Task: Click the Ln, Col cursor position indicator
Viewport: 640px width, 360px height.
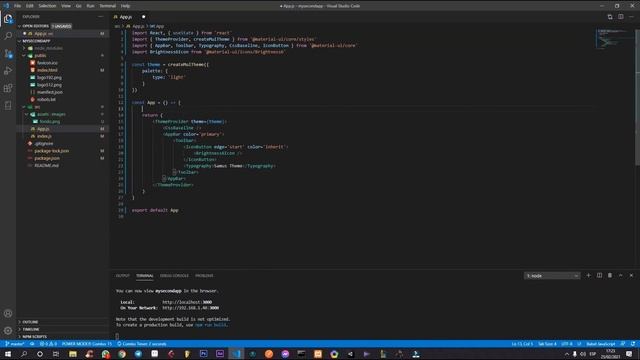Action: [522, 344]
